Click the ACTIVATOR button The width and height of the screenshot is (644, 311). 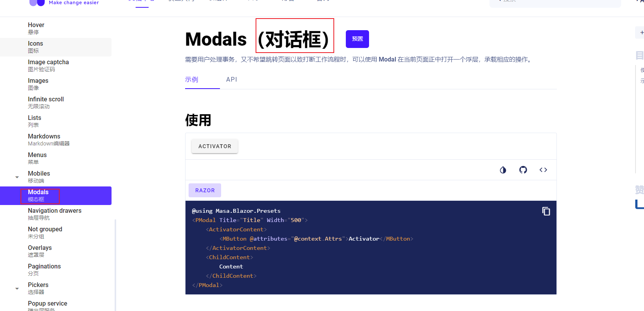pyautogui.click(x=215, y=146)
